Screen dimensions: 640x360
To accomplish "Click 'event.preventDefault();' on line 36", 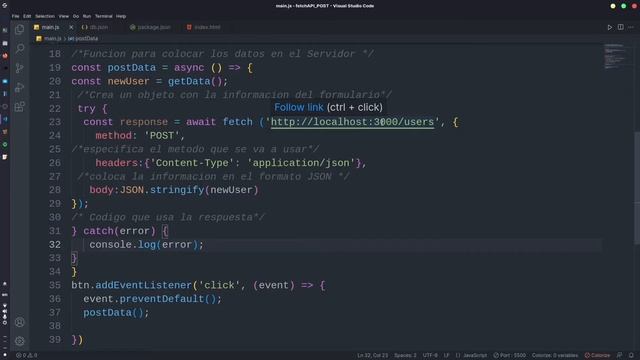I will coord(153,299).
